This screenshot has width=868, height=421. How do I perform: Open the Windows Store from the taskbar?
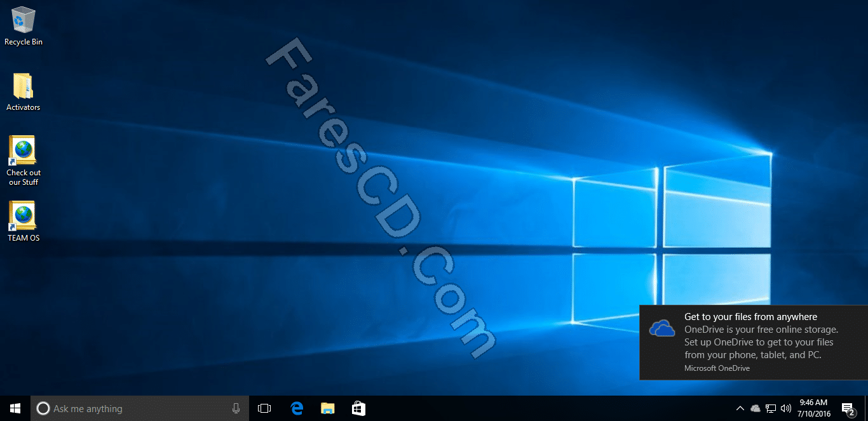(358, 408)
